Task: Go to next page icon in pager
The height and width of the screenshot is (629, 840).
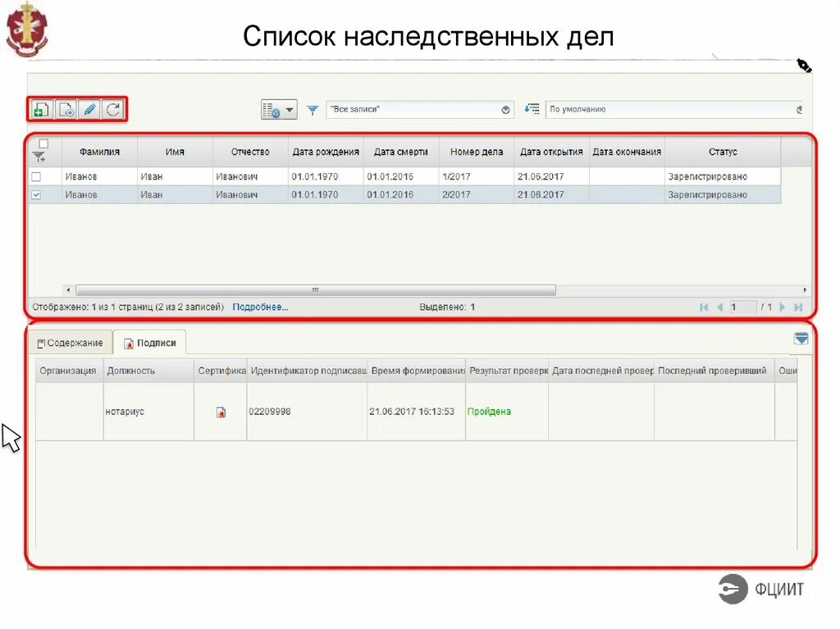Action: coord(782,307)
